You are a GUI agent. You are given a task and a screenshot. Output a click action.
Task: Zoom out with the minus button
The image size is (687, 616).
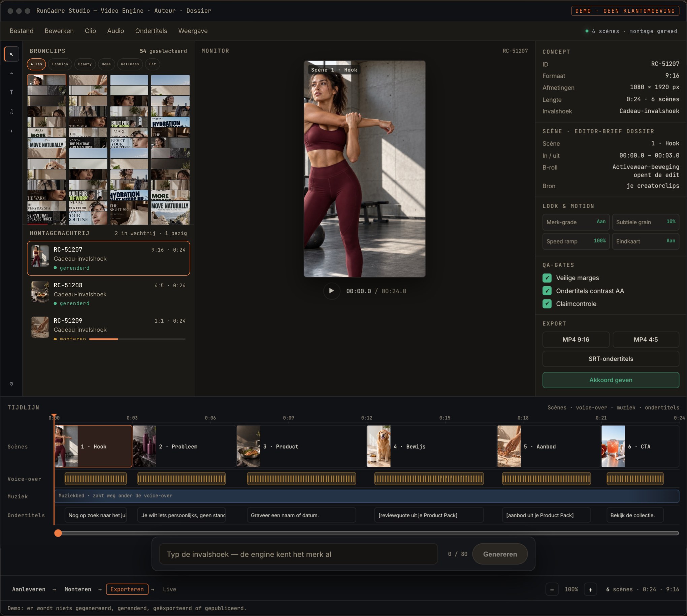(552, 590)
